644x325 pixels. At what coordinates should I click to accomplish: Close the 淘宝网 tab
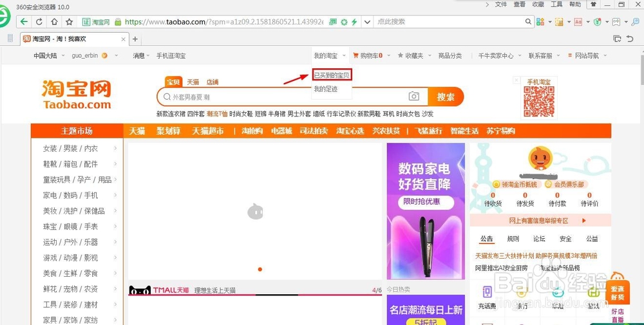point(123,39)
